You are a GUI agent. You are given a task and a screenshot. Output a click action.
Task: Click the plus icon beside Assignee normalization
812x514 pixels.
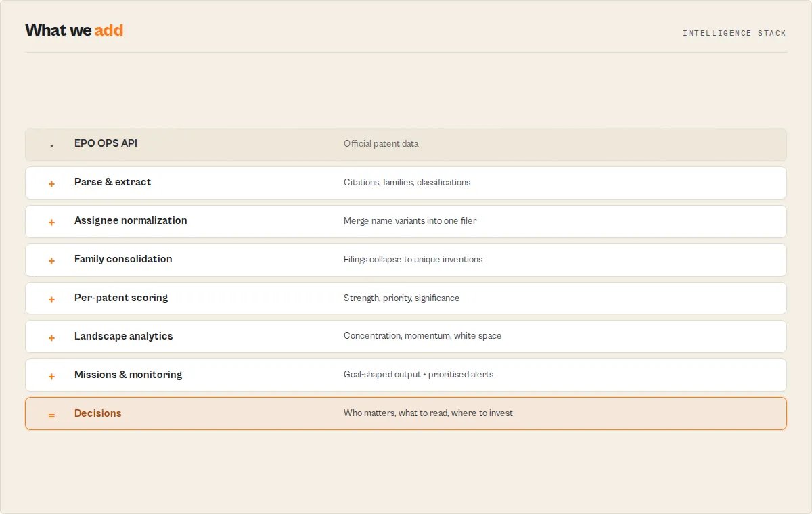(x=51, y=222)
